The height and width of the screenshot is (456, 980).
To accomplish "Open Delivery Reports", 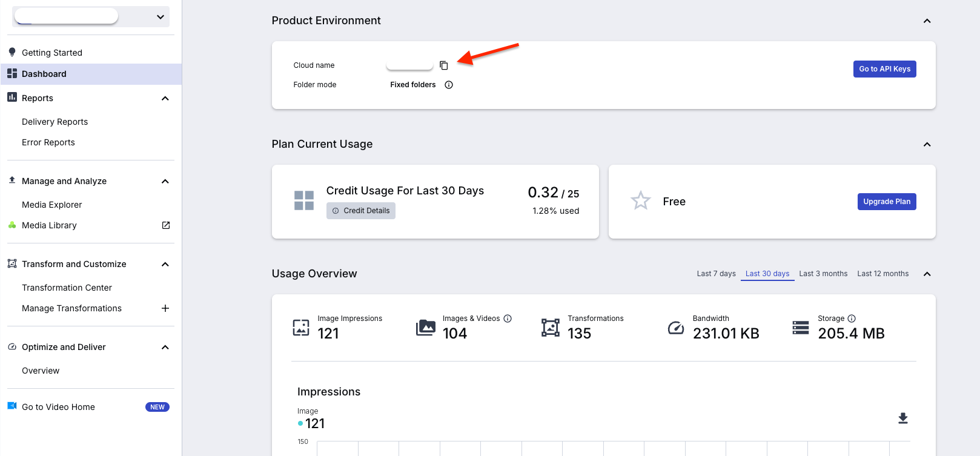I will (x=55, y=122).
